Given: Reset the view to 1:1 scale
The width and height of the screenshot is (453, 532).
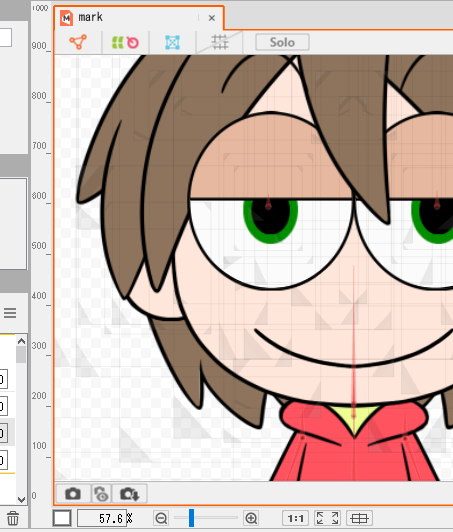Looking at the screenshot, I should pos(296,518).
